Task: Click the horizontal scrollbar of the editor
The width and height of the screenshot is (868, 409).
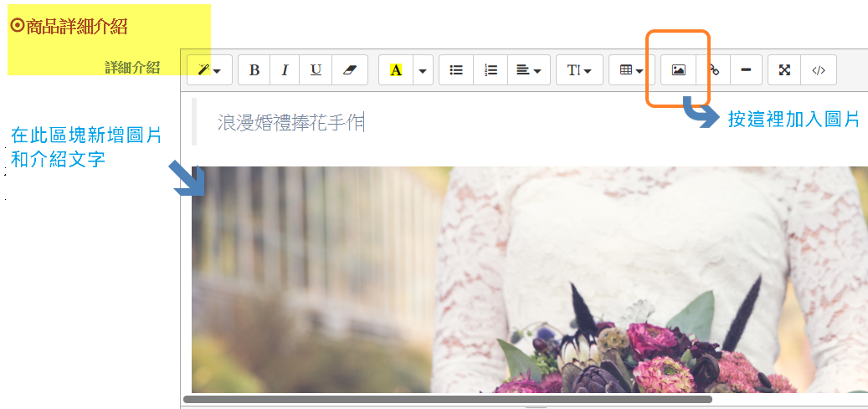Action: pyautogui.click(x=447, y=399)
